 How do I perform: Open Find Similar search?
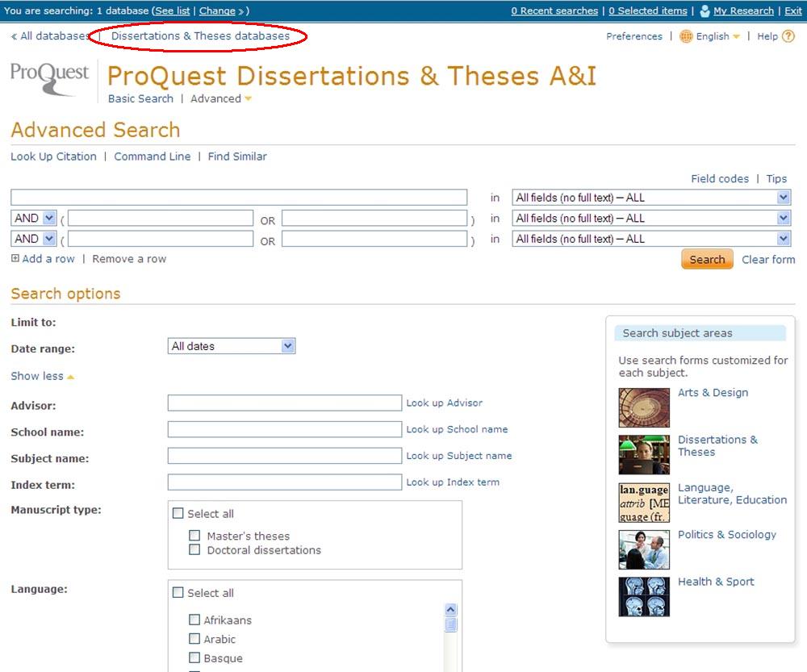tap(237, 157)
